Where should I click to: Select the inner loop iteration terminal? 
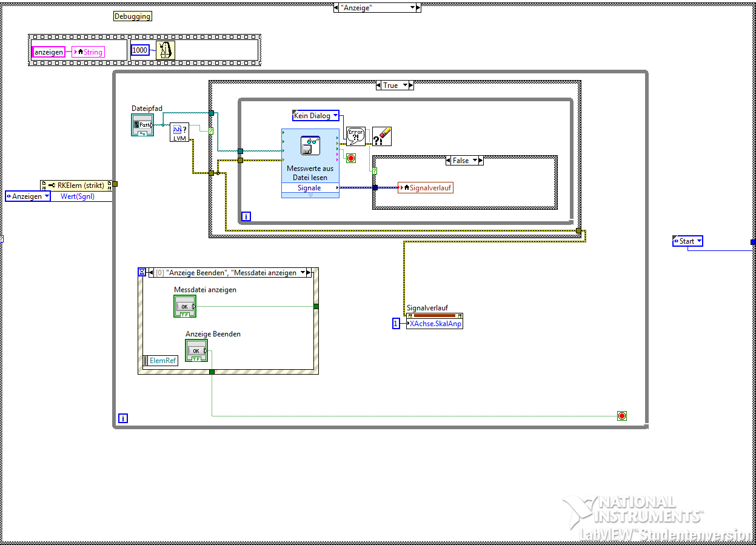click(246, 216)
